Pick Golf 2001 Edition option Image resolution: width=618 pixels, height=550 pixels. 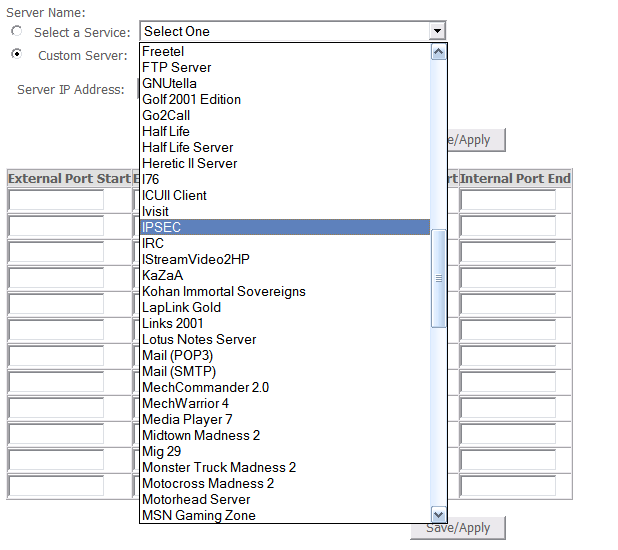click(x=285, y=99)
